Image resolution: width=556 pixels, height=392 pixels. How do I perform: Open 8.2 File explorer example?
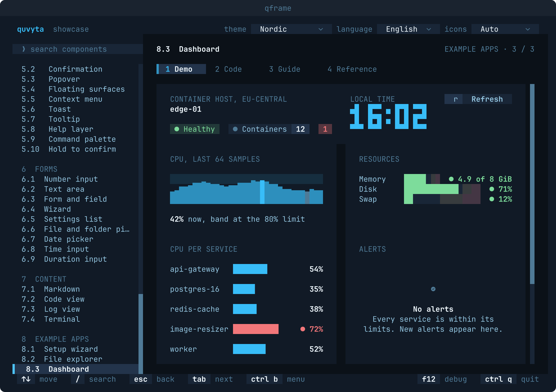tap(75, 359)
